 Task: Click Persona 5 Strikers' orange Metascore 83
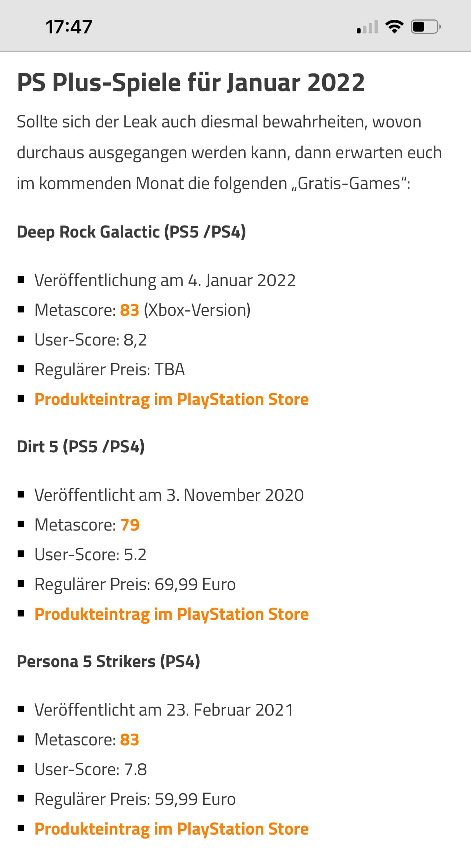click(129, 740)
